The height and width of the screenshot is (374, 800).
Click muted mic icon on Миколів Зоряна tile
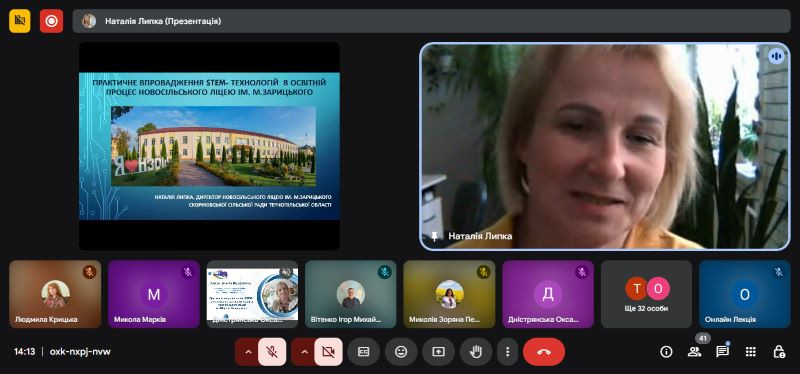[x=484, y=272]
